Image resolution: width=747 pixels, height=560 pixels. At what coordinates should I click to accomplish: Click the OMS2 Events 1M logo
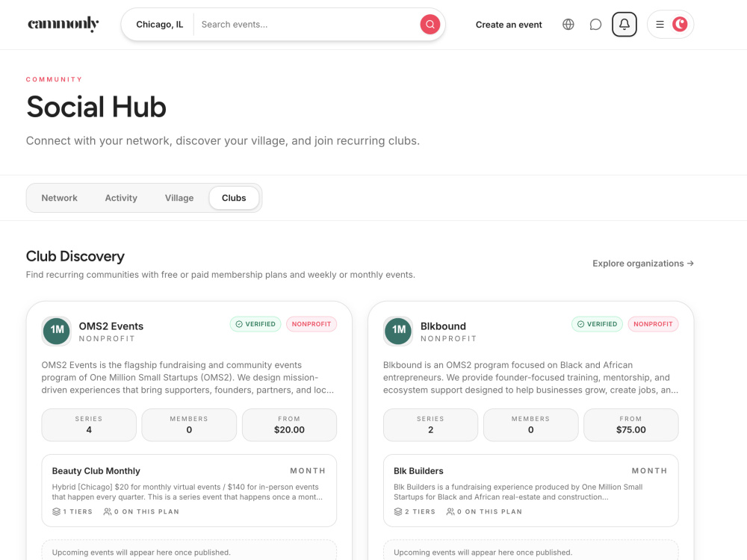[x=57, y=331]
